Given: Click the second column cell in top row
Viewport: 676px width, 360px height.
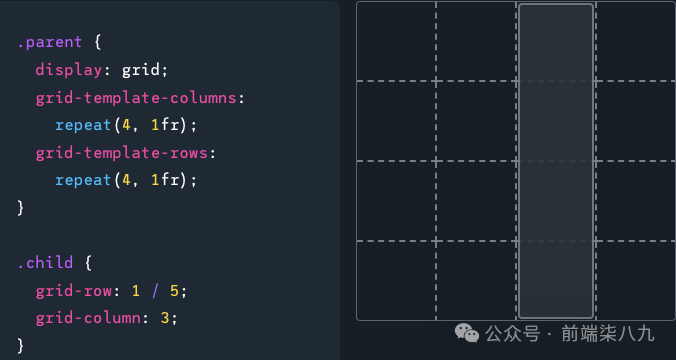Looking at the screenshot, I should [476, 41].
